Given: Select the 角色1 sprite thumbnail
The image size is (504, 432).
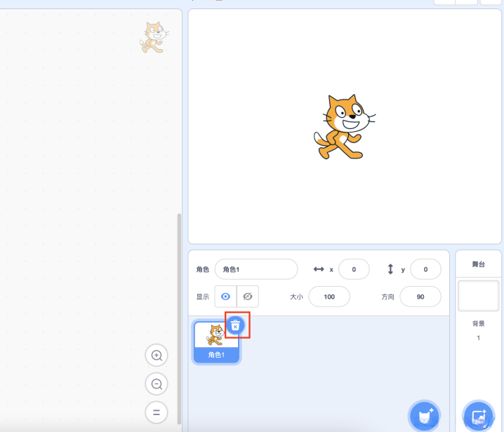Looking at the screenshot, I should [216, 342].
